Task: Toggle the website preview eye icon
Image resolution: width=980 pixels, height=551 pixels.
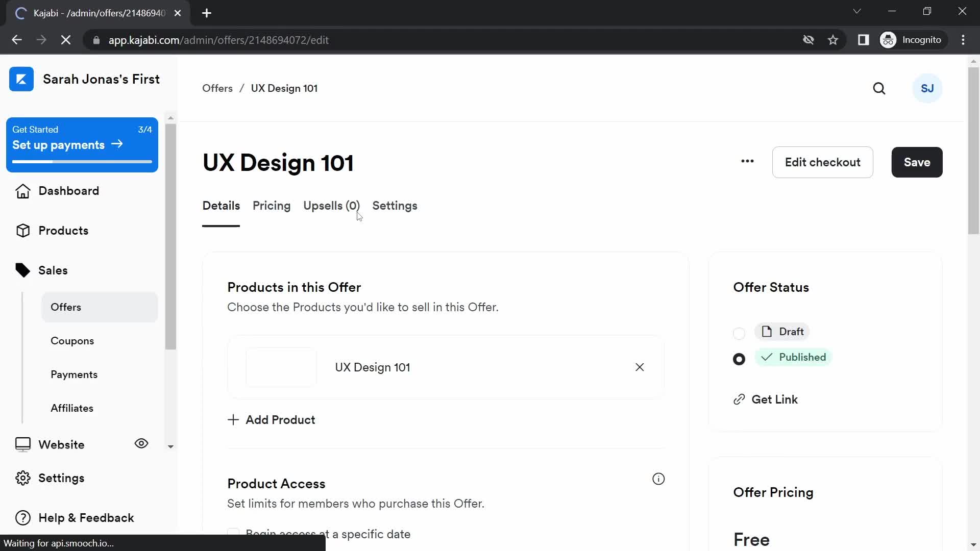Action: pyautogui.click(x=141, y=444)
